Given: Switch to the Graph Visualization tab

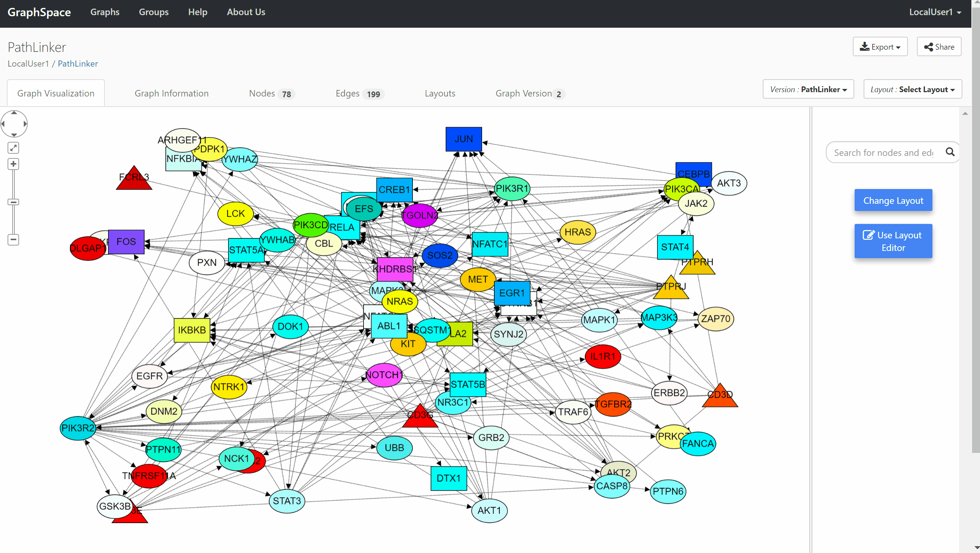Looking at the screenshot, I should 56,93.
